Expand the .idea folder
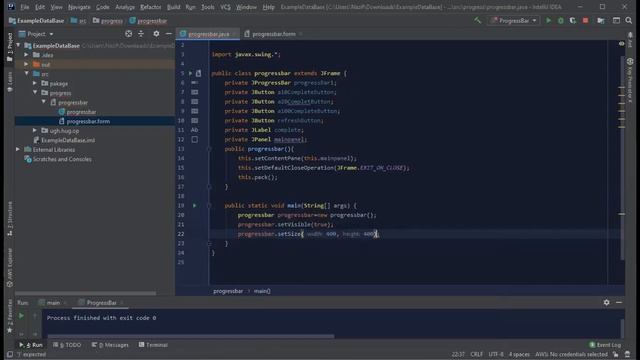 tap(27, 55)
